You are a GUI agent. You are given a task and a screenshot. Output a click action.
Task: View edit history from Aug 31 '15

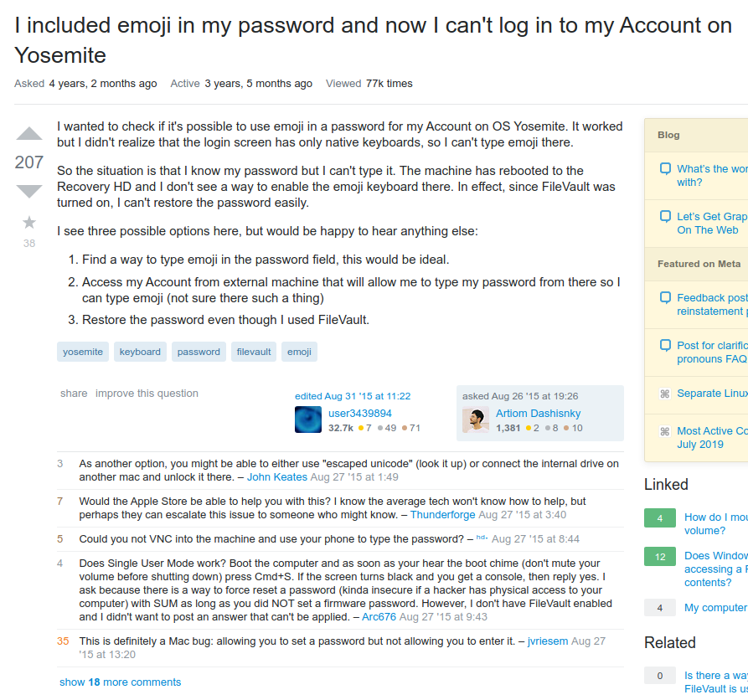353,396
